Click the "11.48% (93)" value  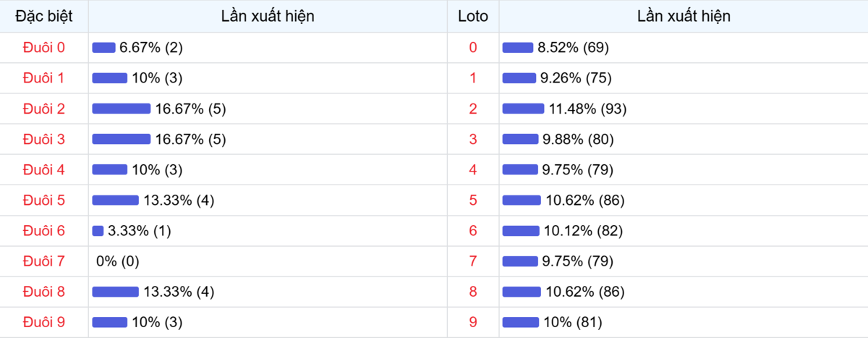[x=587, y=109]
